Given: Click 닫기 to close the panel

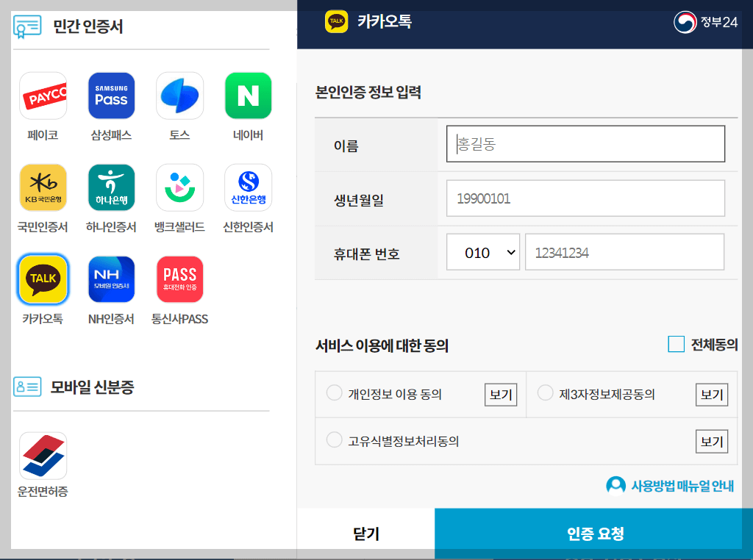Looking at the screenshot, I should click(365, 534).
